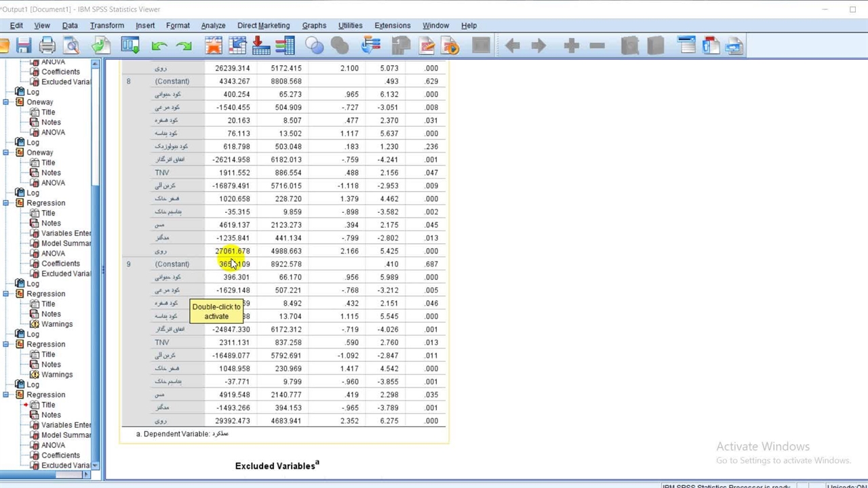Click the Save output icon
This screenshot has width=868, height=488.
pyautogui.click(x=24, y=46)
